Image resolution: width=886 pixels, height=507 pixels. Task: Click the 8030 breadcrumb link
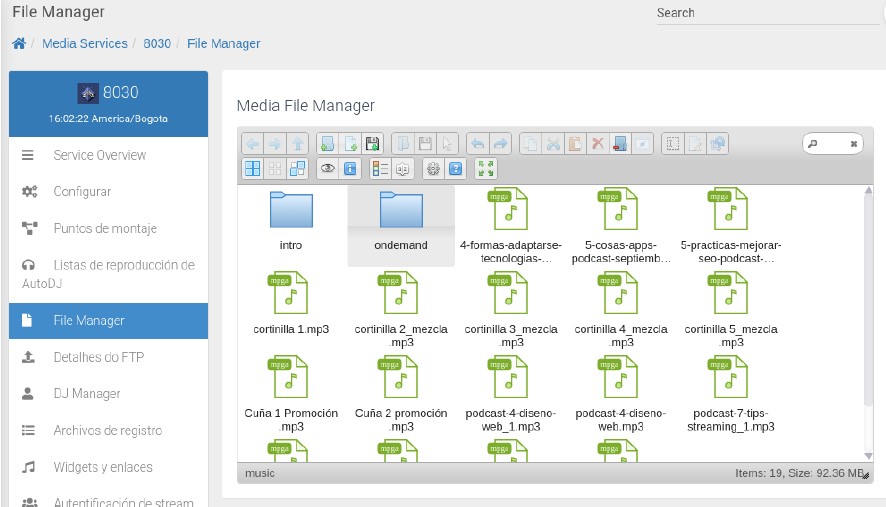157,44
